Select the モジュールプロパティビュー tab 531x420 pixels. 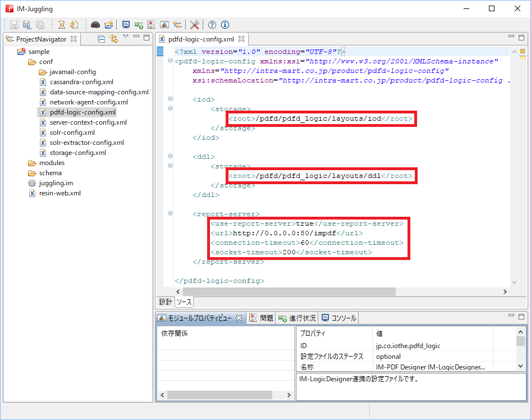[x=200, y=318]
